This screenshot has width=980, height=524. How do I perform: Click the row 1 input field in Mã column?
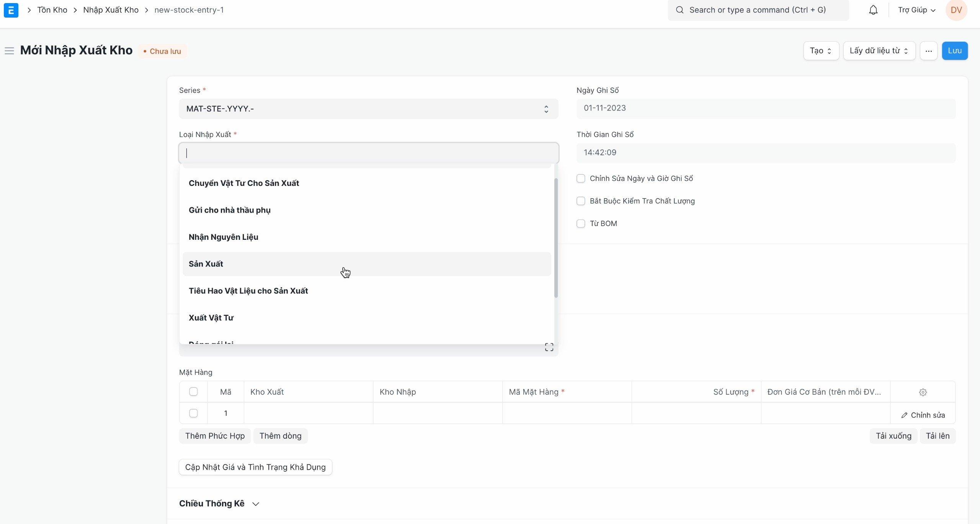point(225,413)
